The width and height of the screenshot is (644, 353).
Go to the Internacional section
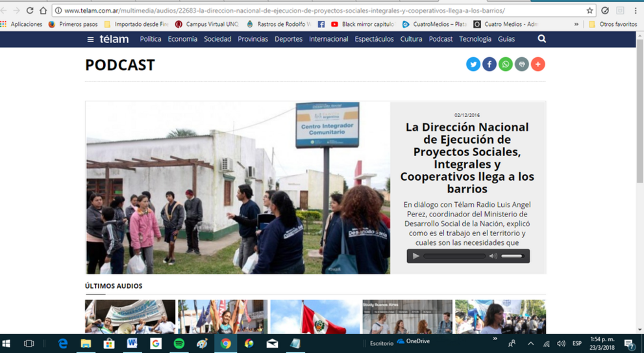coord(328,39)
